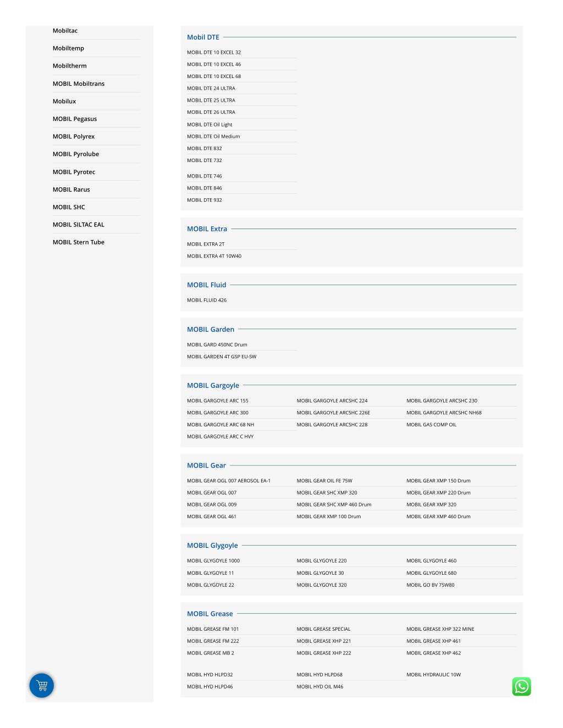Viewport: 563px width, 728px height.
Task: Open MOBIL GARGOYLE ARC C HVY product
Action: coord(220,437)
